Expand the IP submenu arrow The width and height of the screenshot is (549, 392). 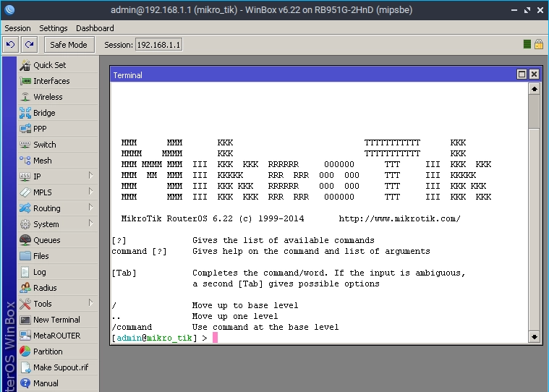click(x=90, y=176)
